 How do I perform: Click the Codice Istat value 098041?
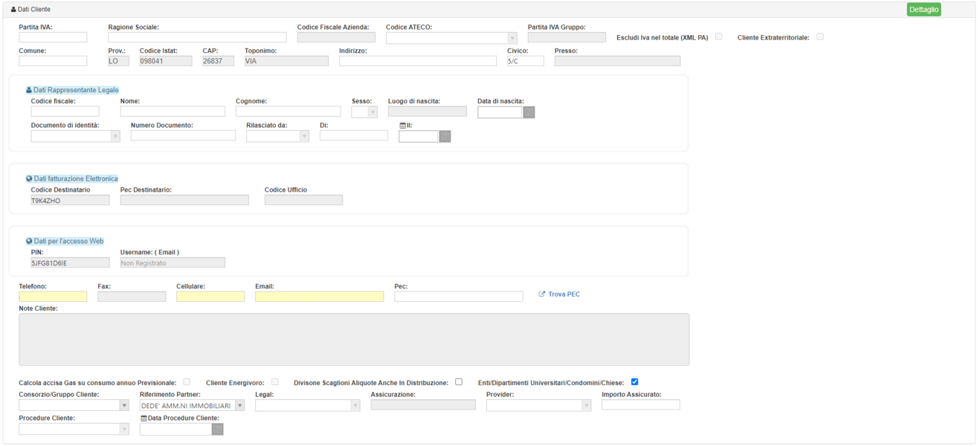166,61
